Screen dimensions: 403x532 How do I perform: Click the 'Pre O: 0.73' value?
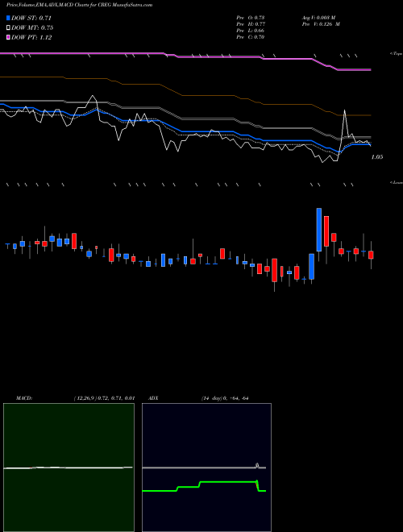click(x=251, y=18)
